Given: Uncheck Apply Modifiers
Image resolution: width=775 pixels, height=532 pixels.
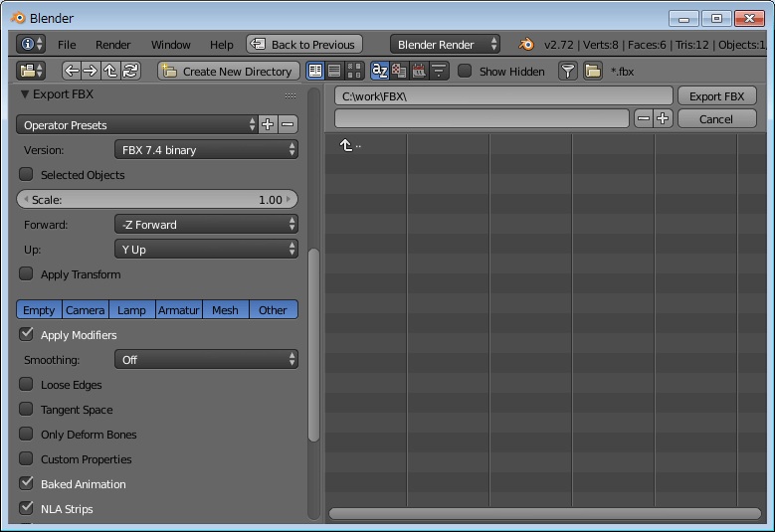Looking at the screenshot, I should coord(26,334).
